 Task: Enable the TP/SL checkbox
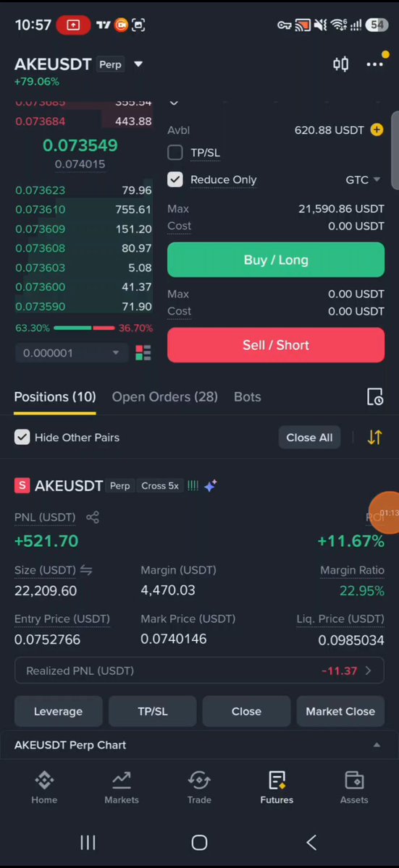pos(175,153)
